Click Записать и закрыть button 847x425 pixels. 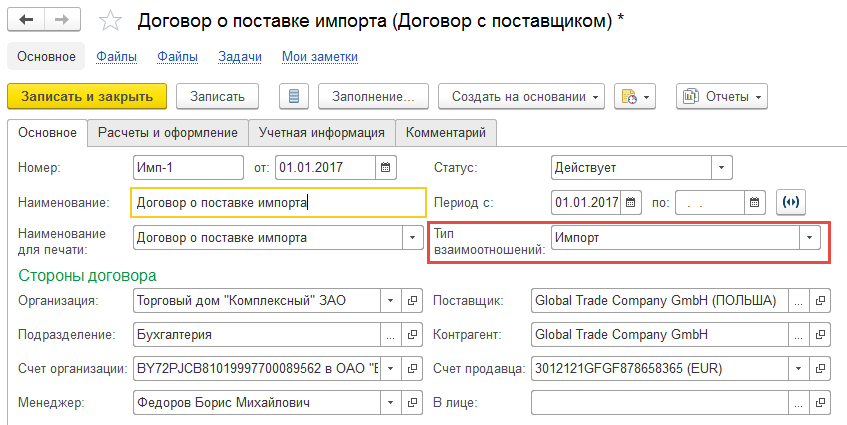pyautogui.click(x=86, y=96)
